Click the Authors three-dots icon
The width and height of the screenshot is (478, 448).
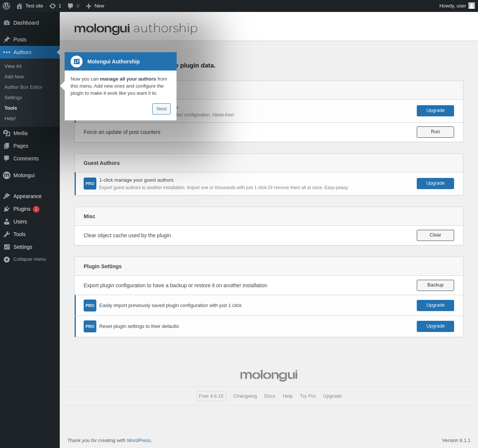pos(7,52)
